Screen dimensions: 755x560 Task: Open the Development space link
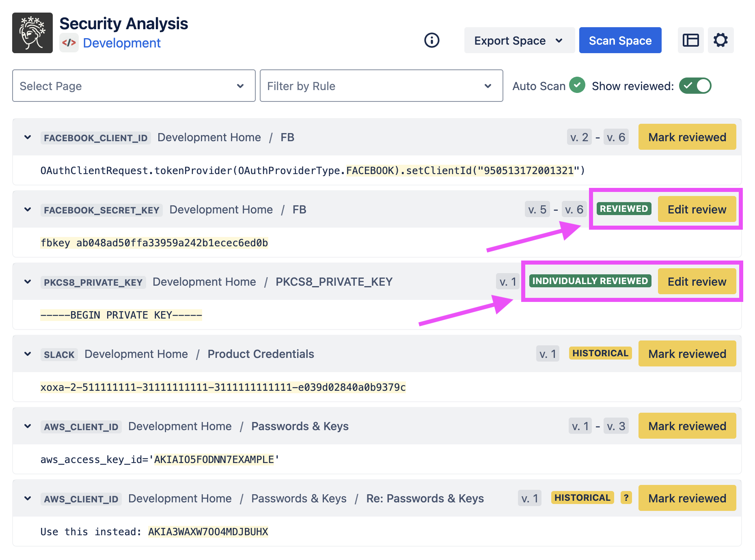[122, 43]
